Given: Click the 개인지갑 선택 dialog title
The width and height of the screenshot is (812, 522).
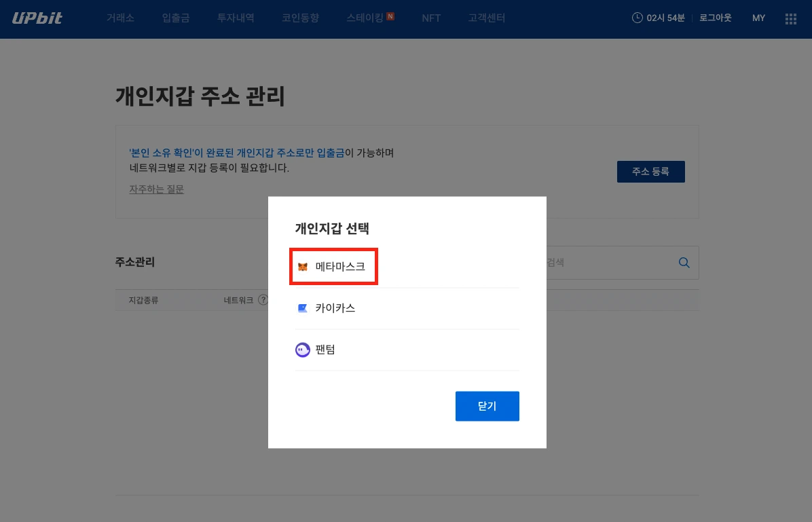Looking at the screenshot, I should 332,228.
